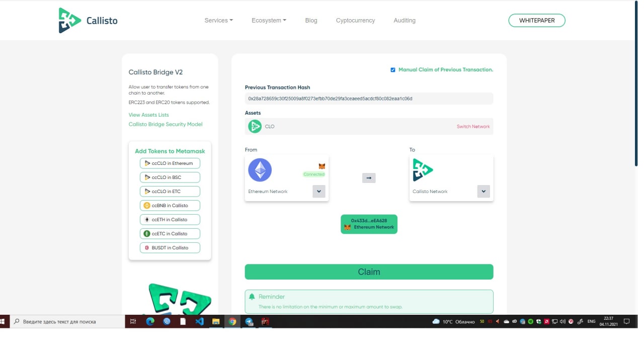
Task: Expand Ethereum Network dropdown in From card
Action: coord(319,192)
